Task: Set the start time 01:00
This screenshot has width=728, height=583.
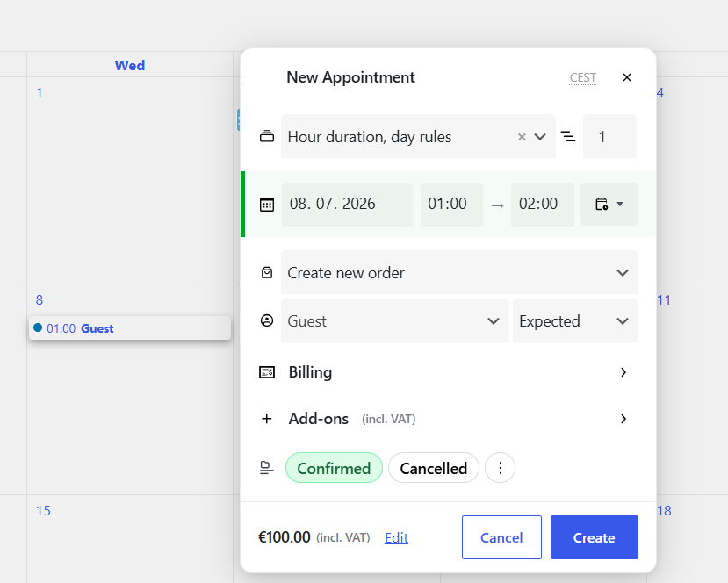Action: point(451,205)
